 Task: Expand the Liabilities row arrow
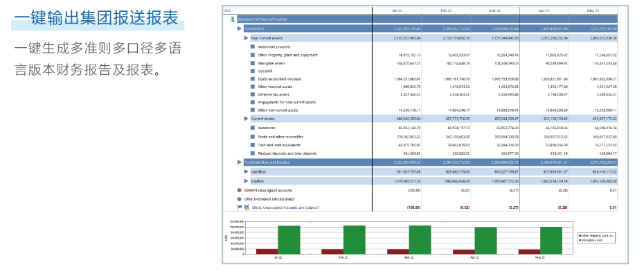point(247,171)
